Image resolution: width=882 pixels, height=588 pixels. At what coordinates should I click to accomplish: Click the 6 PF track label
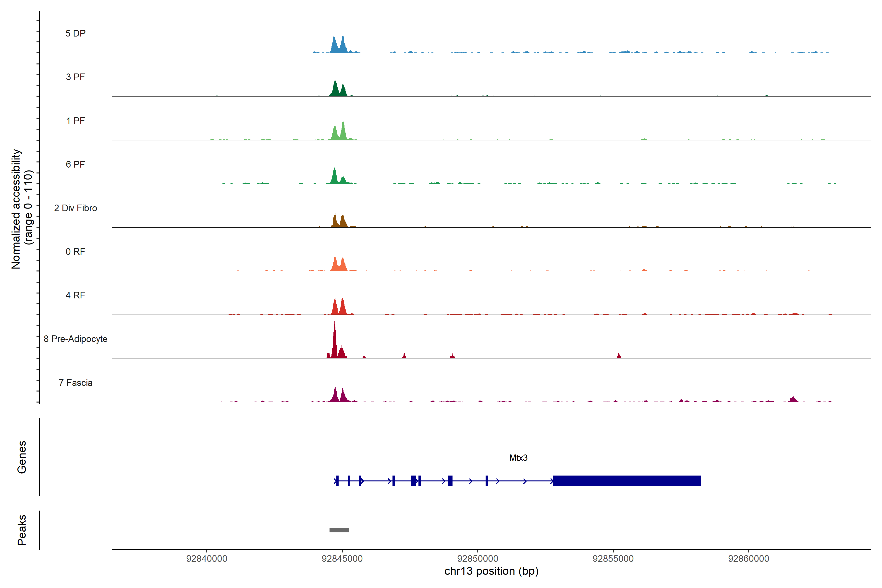click(x=75, y=164)
